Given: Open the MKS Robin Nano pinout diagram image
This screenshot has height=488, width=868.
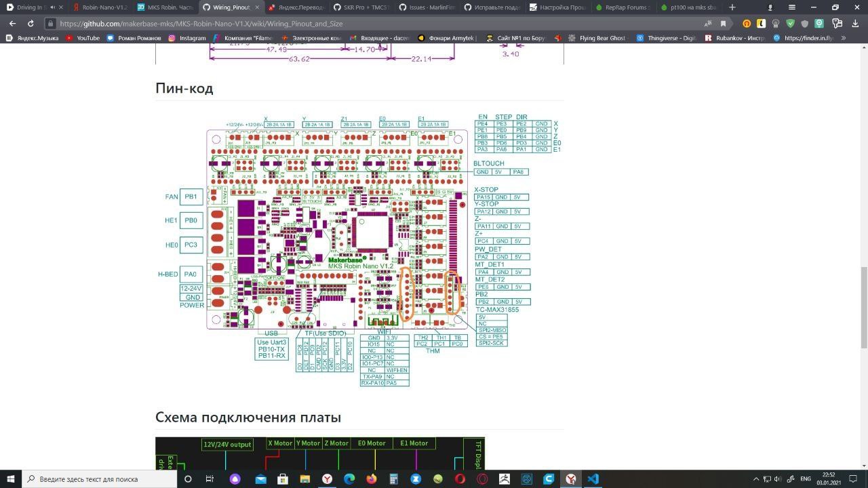Looking at the screenshot, I should [x=359, y=251].
